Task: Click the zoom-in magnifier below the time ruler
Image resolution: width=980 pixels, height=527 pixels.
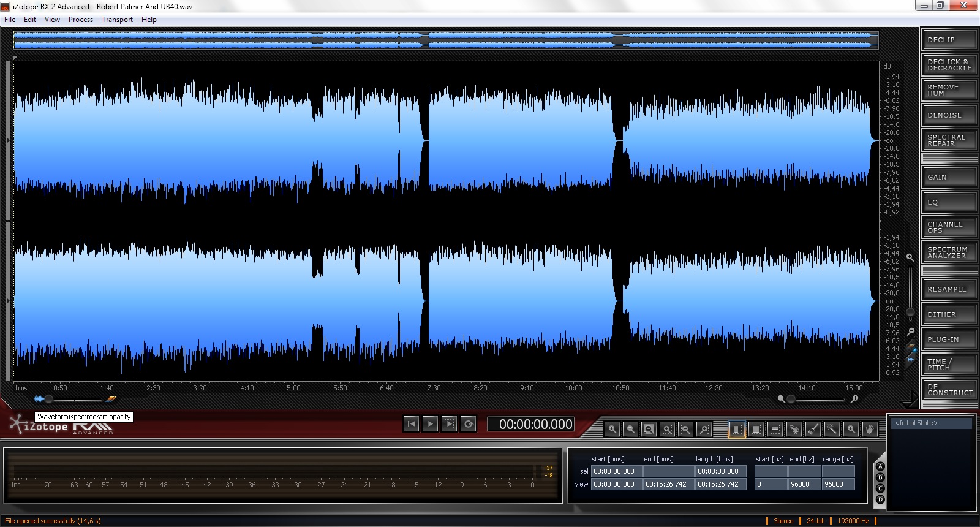Action: (854, 399)
